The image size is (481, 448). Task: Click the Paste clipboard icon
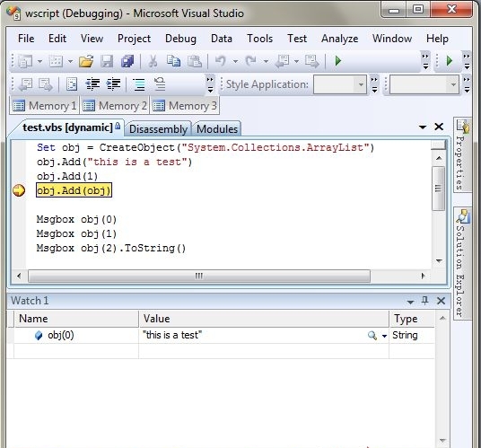tap(195, 61)
